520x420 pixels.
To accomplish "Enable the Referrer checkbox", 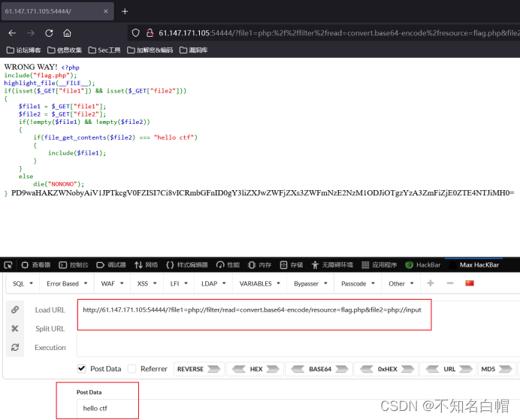I will (132, 369).
